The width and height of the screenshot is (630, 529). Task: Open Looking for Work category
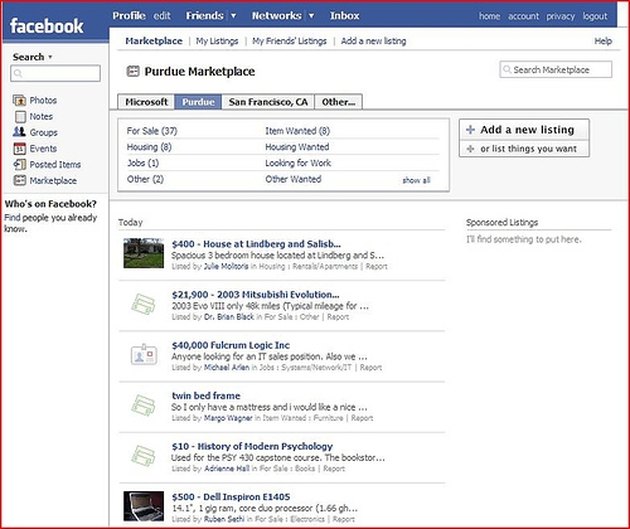click(x=298, y=163)
